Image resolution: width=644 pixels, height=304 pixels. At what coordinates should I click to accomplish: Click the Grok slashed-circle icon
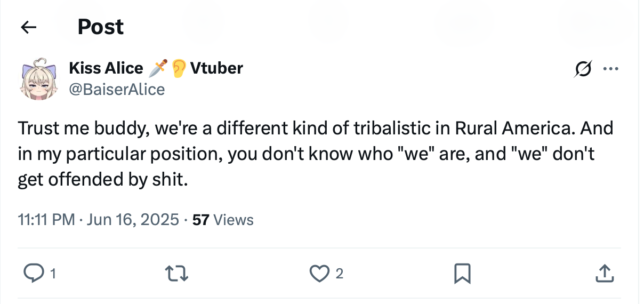(583, 69)
